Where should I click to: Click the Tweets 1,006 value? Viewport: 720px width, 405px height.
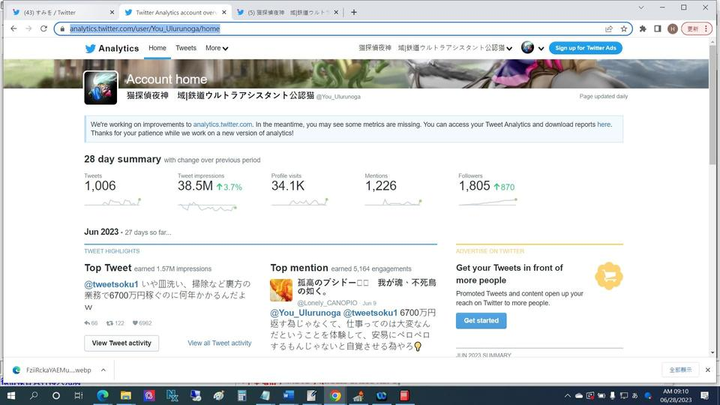(x=100, y=186)
